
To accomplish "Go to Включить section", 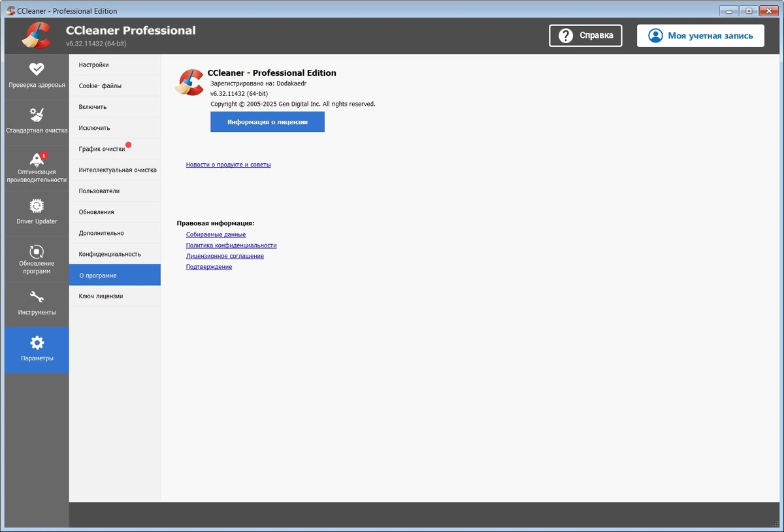I will pyautogui.click(x=115, y=106).
